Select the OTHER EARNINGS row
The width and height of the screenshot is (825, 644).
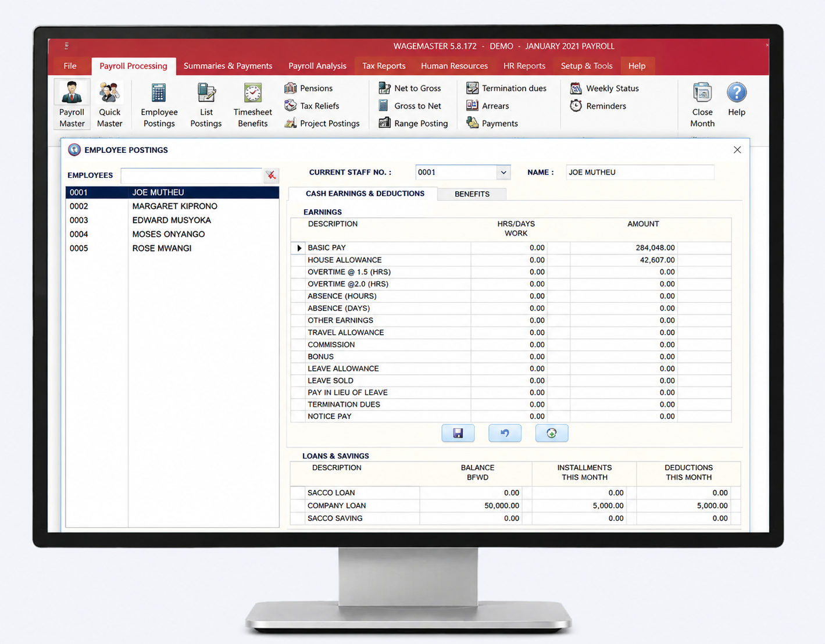[x=510, y=320]
